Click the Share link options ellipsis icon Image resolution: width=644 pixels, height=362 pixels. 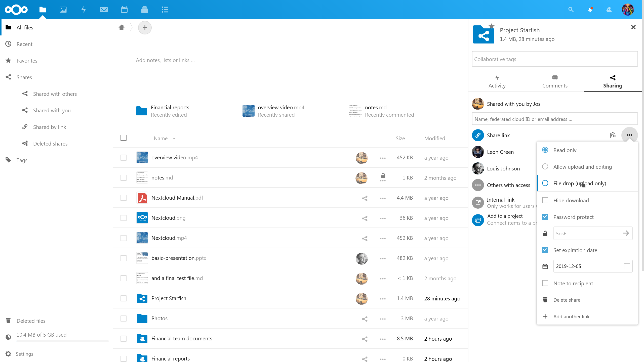click(x=629, y=135)
